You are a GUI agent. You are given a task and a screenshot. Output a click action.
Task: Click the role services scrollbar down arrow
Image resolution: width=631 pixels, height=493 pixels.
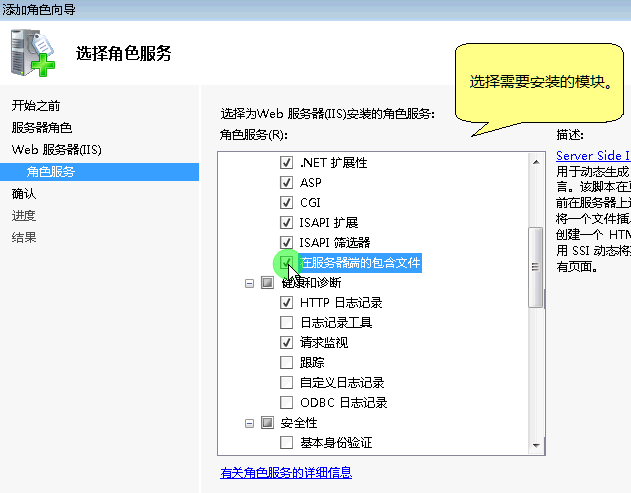tap(537, 445)
